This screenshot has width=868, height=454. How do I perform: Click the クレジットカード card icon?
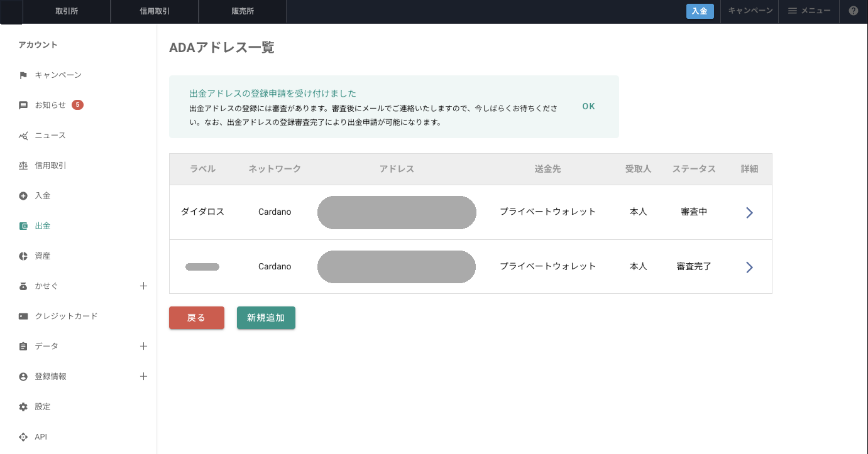pyautogui.click(x=23, y=316)
